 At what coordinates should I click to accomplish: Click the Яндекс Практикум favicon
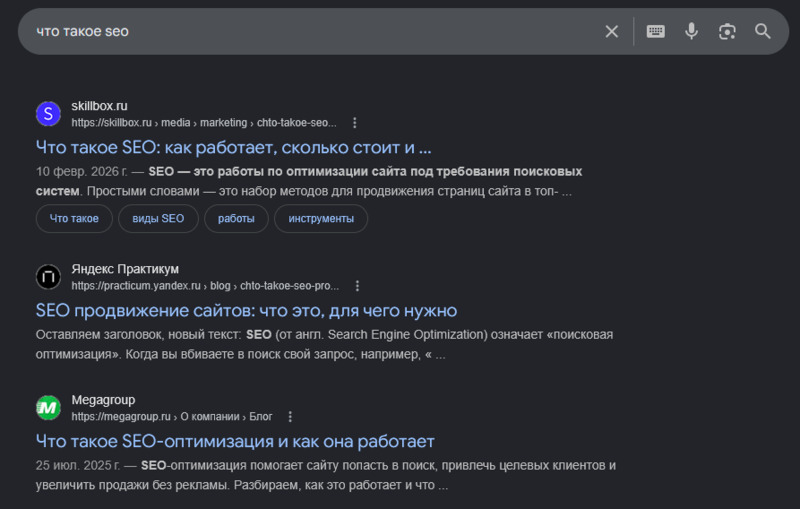pos(48,277)
